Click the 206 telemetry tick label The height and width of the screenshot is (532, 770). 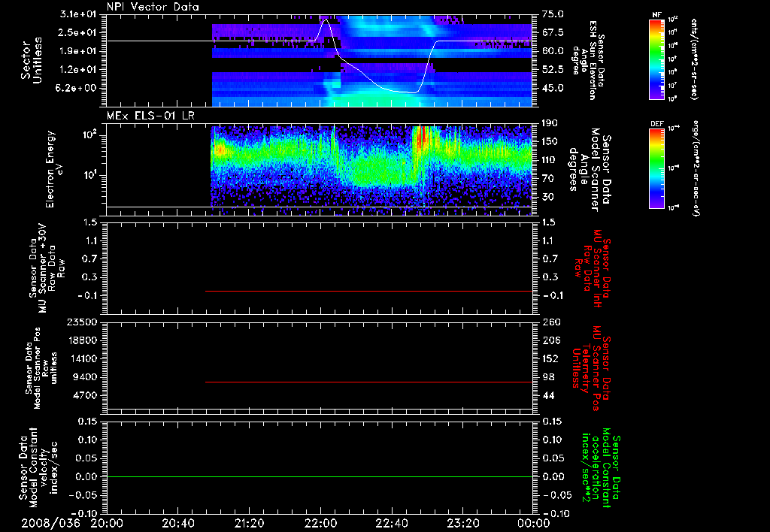point(550,340)
